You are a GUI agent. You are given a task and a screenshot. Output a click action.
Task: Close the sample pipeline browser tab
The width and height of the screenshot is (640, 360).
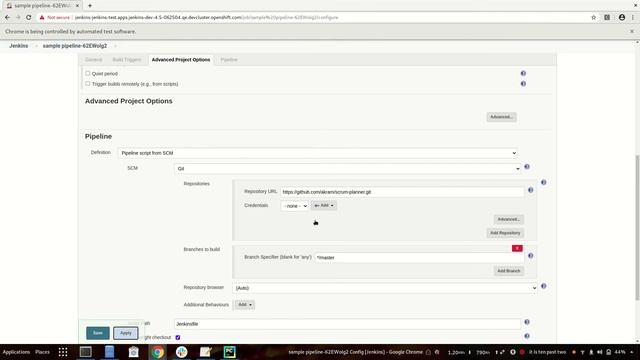click(x=77, y=6)
